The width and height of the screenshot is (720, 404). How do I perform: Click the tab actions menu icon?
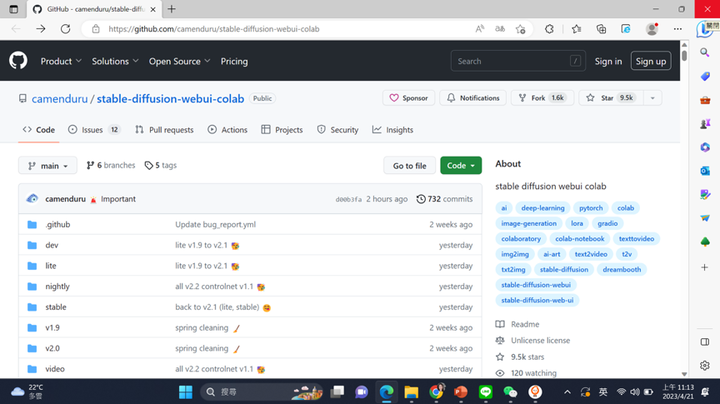point(14,9)
